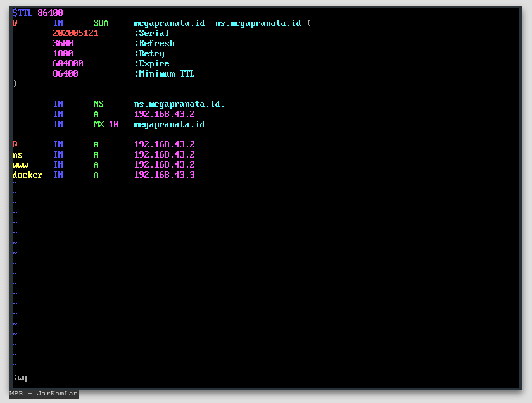Place cursor on serial number 202005121
532x403 pixels.
click(75, 33)
